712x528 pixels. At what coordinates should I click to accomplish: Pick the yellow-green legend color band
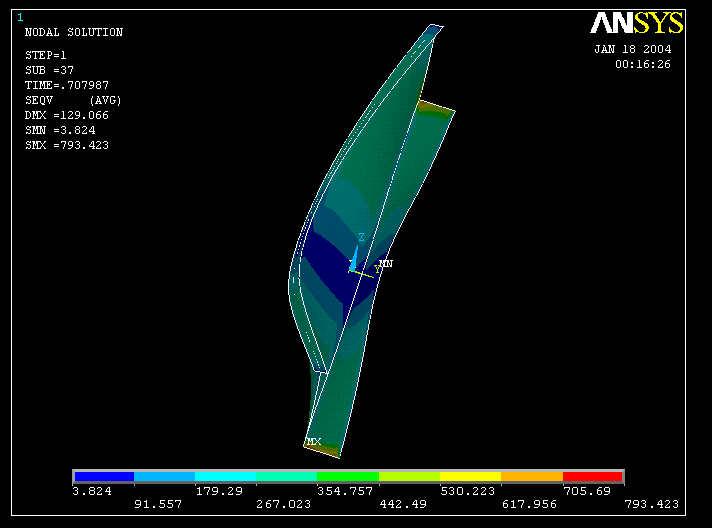click(410, 476)
